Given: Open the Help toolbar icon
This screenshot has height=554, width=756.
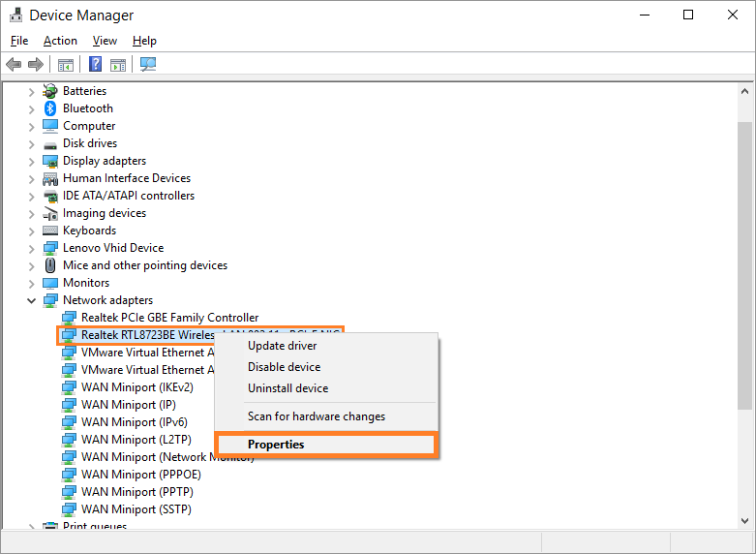Looking at the screenshot, I should tap(96, 64).
